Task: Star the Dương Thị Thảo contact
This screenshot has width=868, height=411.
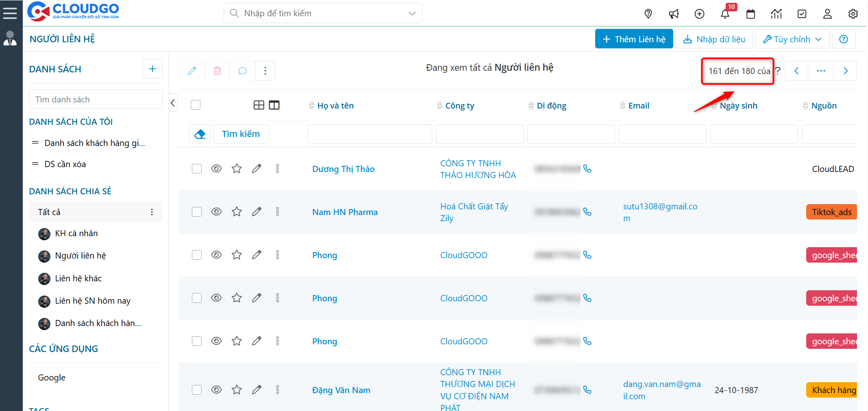Action: [x=237, y=169]
